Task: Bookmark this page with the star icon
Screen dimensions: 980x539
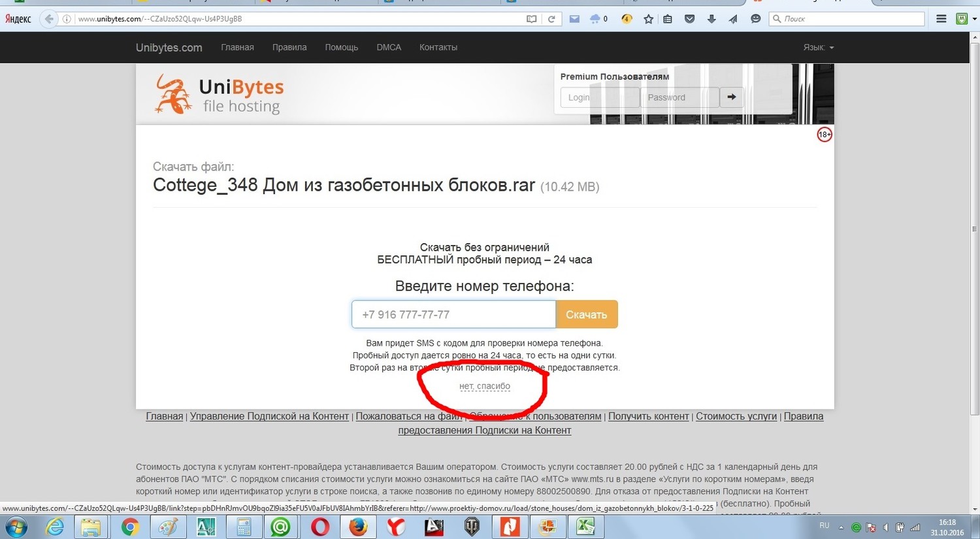Action: click(x=648, y=19)
